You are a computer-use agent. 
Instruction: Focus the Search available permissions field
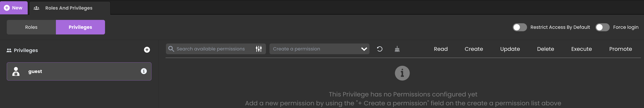point(213,49)
